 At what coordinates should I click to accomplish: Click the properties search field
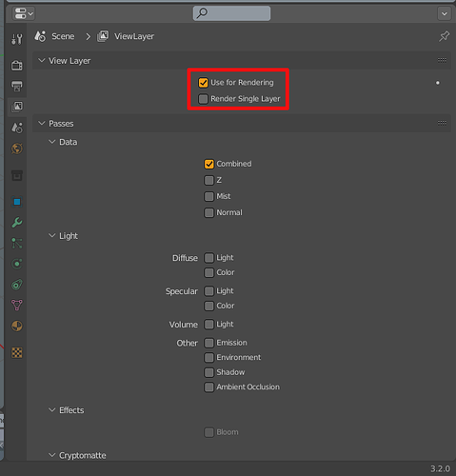pyautogui.click(x=231, y=13)
